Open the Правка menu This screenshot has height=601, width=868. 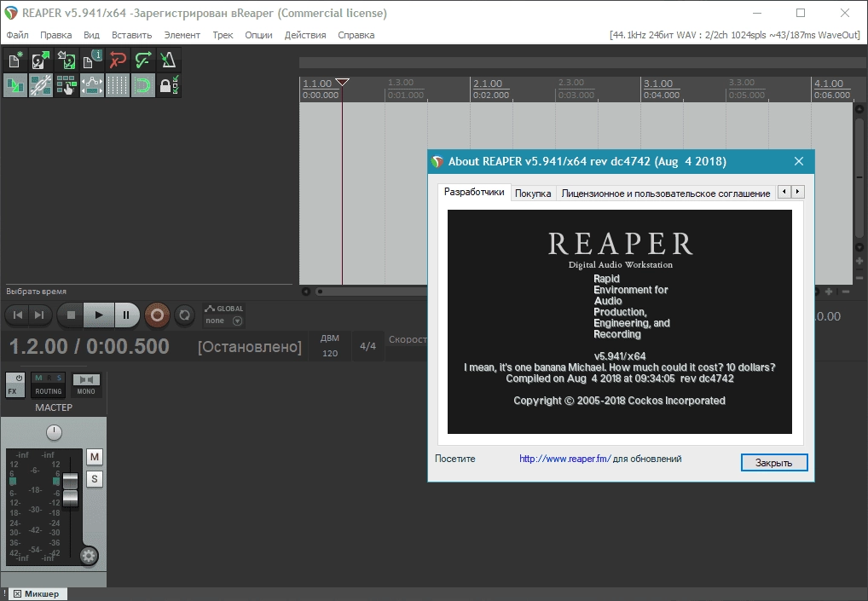coord(56,35)
